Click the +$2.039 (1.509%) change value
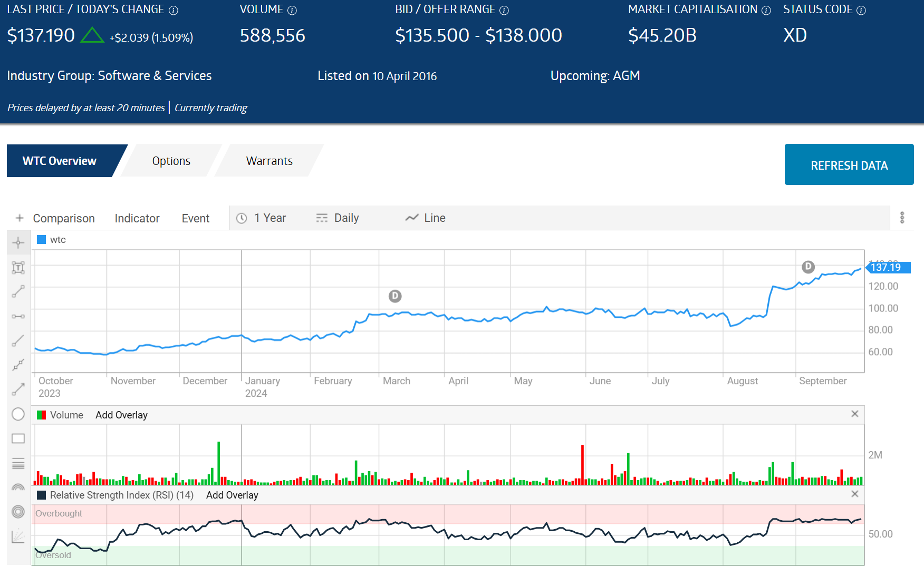Screen dimensions: 924x566 pyautogui.click(x=151, y=37)
